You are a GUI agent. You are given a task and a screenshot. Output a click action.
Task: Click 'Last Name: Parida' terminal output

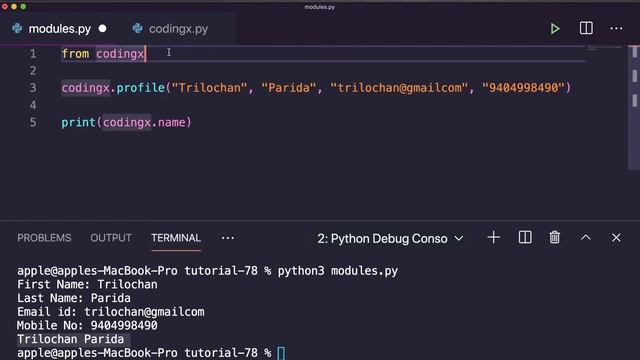click(74, 298)
